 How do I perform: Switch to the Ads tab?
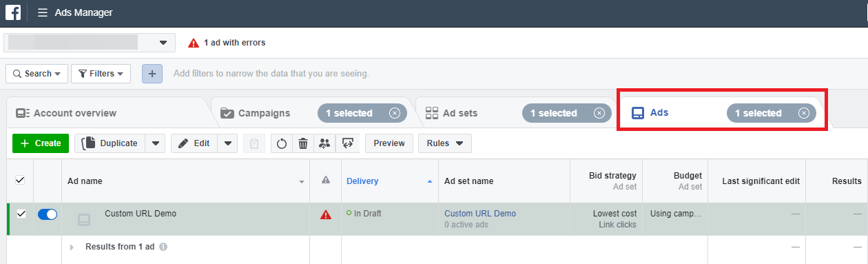pyautogui.click(x=659, y=113)
